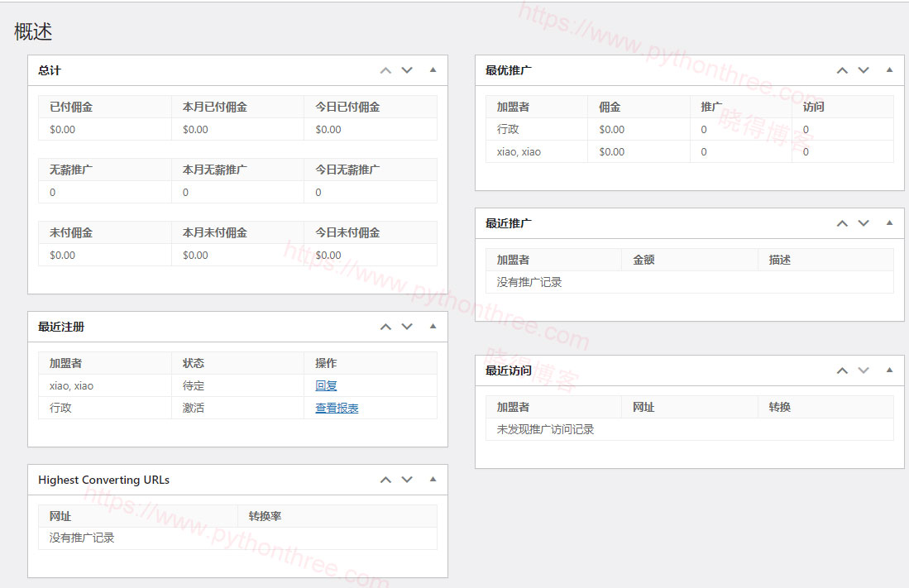Move the 最近推广 panel down
The width and height of the screenshot is (909, 588).
click(x=864, y=223)
